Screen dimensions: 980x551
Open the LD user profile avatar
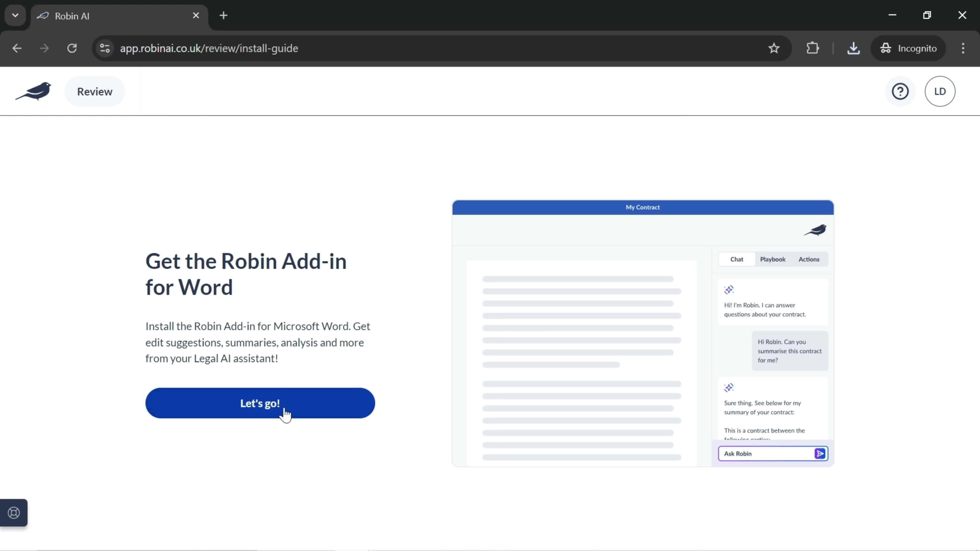(x=940, y=91)
